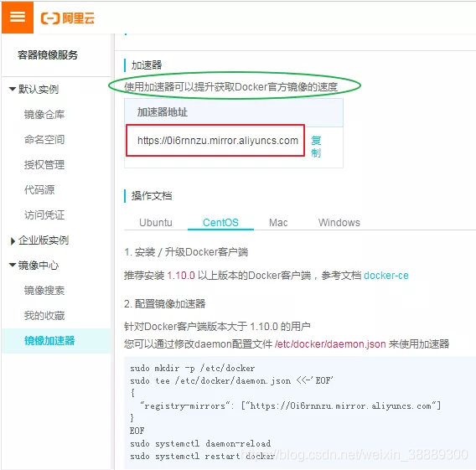Click the 操作文档 section heading
The image size is (476, 470).
152,196
